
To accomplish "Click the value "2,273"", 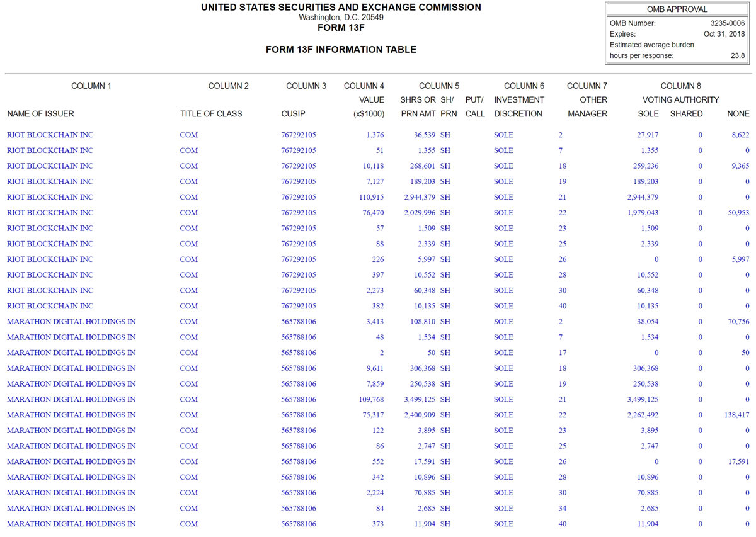I will 375,290.
